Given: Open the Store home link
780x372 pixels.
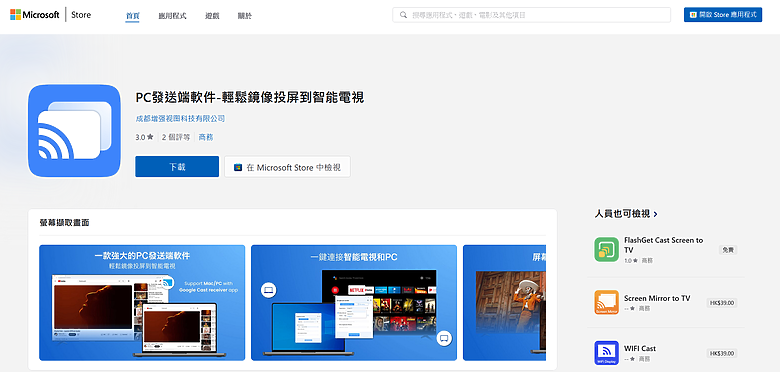Looking at the screenshot, I should pos(81,15).
